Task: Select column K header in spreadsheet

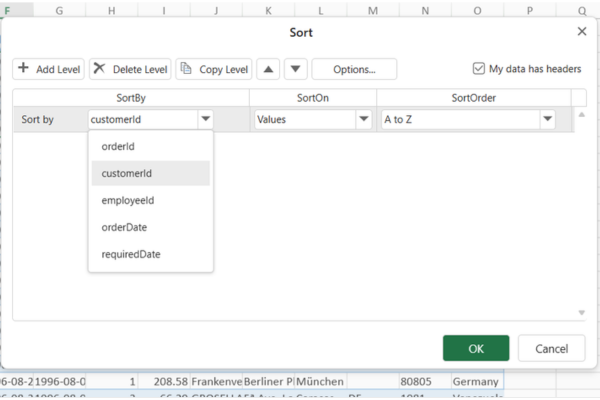Action: coord(268,10)
